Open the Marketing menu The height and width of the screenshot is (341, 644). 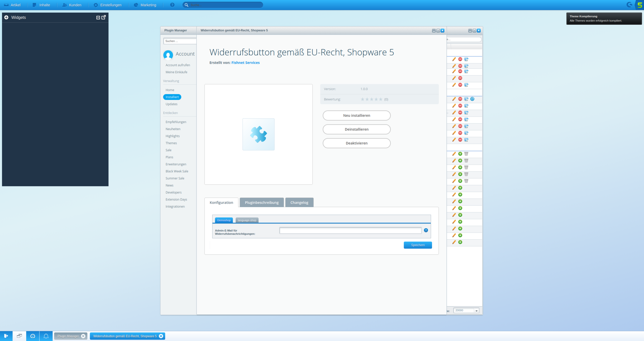point(145,5)
